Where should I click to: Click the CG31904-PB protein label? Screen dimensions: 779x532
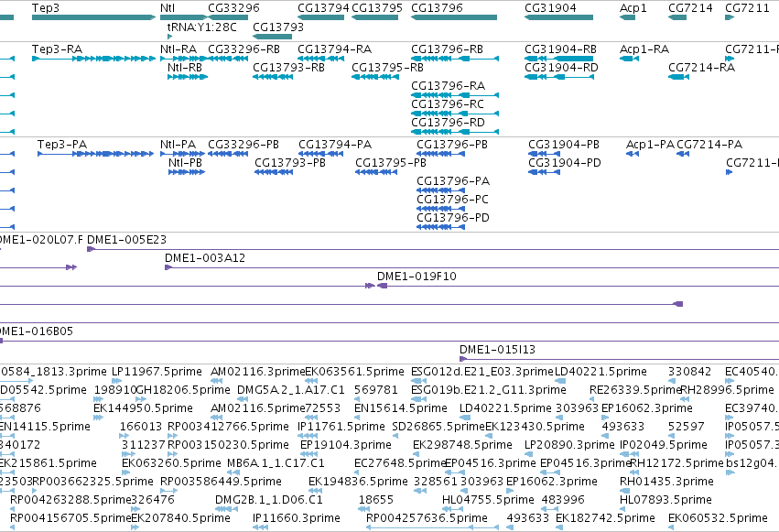coord(564,145)
